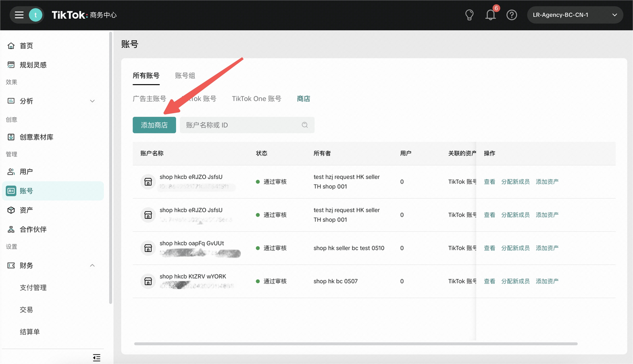Open 交易 under 财务
The height and width of the screenshot is (364, 633).
pos(26,310)
